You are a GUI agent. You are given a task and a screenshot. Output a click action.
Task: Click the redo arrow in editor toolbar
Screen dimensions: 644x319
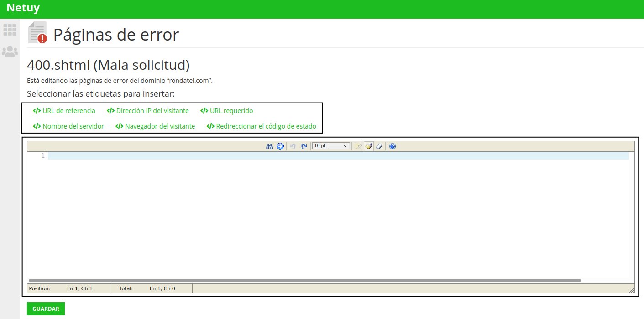304,146
